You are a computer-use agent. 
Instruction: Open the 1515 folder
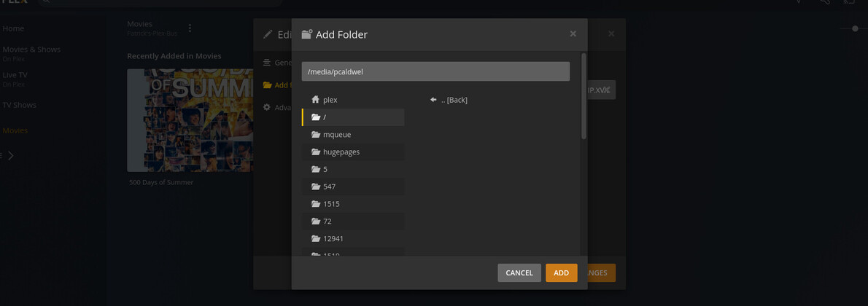pos(331,204)
